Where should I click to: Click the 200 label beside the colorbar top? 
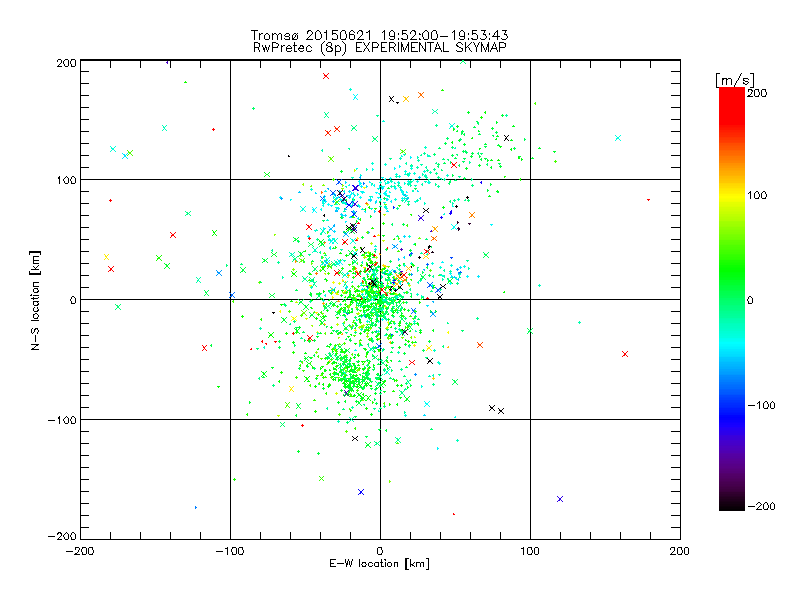pos(757,93)
